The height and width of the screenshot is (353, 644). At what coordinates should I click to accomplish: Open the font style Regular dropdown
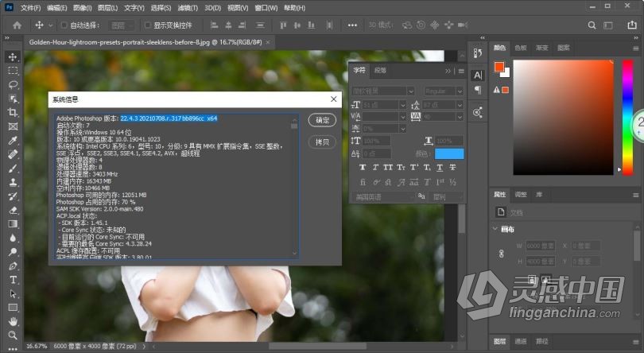(460, 91)
